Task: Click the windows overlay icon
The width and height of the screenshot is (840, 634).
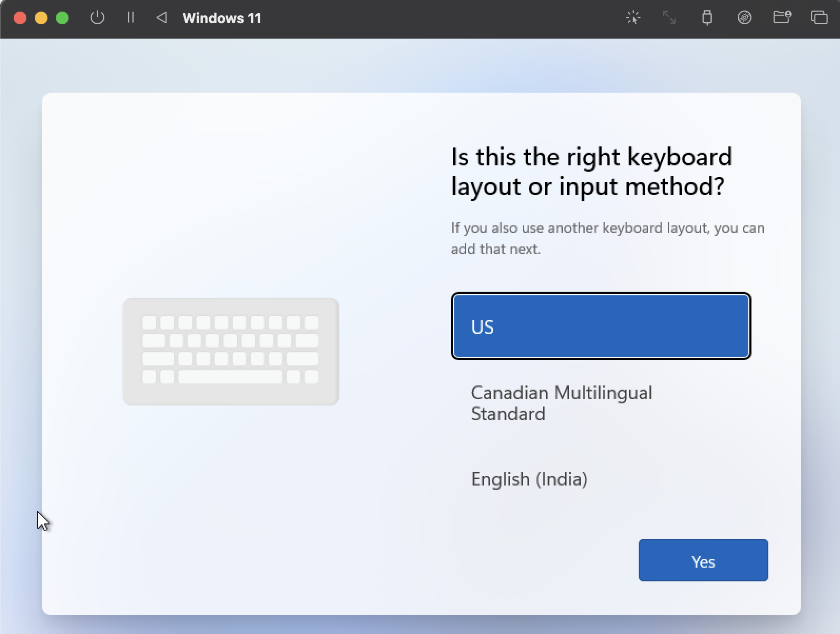Action: click(819, 18)
